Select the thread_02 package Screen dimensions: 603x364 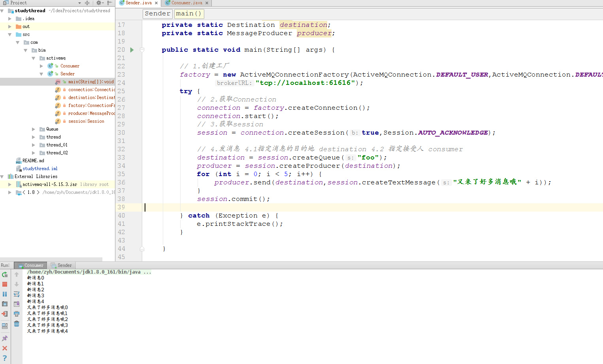(x=57, y=153)
